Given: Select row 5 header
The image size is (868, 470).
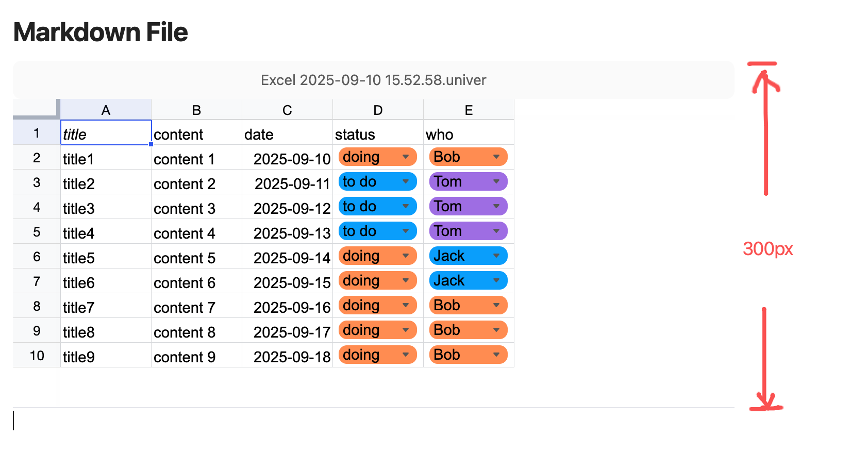Looking at the screenshot, I should coord(37,232).
